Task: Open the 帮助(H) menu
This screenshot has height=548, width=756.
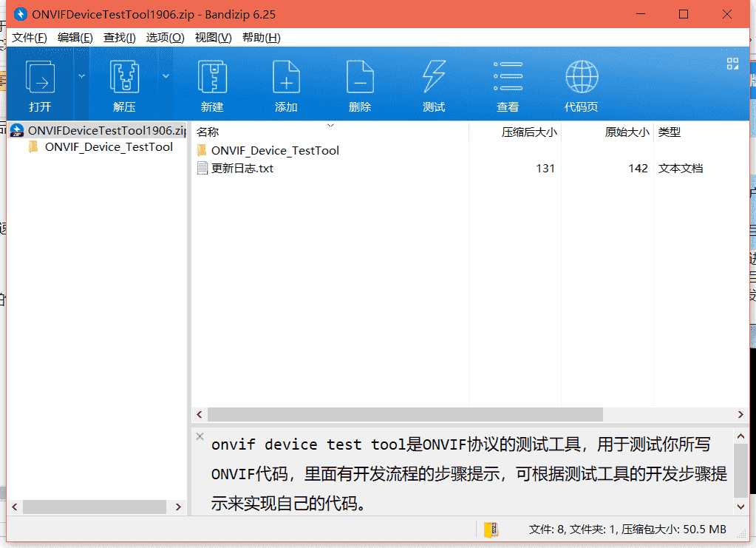Action: (262, 38)
